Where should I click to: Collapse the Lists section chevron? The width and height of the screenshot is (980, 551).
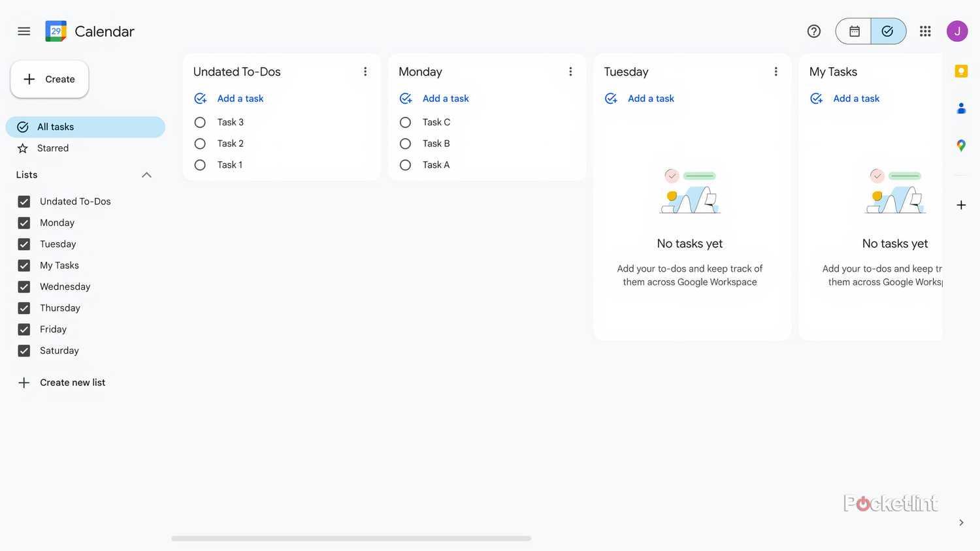tap(146, 175)
